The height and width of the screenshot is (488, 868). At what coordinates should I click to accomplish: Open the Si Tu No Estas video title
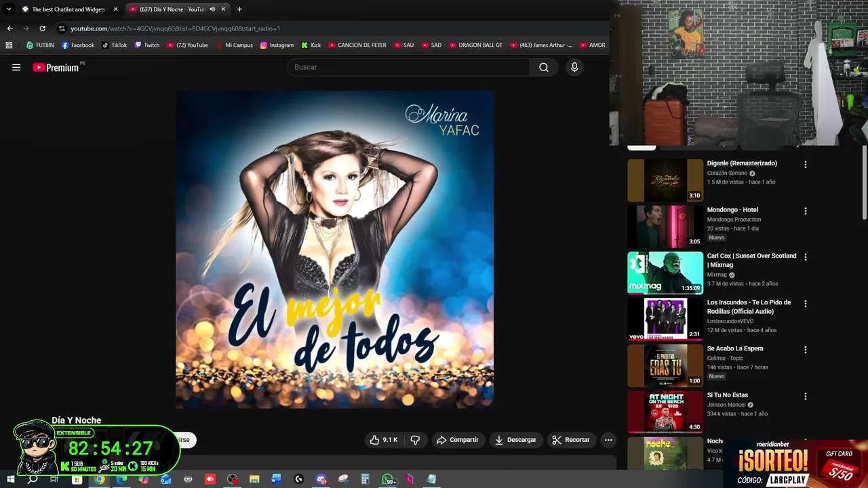[x=728, y=395]
